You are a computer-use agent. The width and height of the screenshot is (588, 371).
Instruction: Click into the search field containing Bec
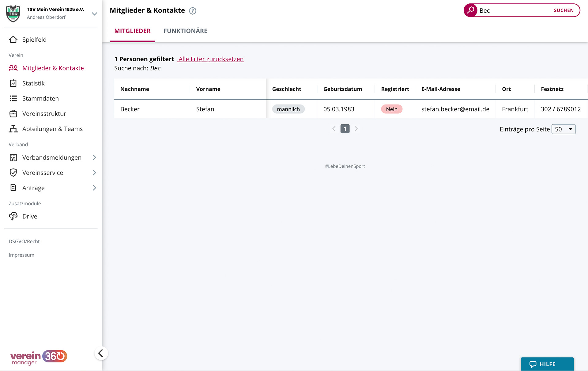point(514,10)
